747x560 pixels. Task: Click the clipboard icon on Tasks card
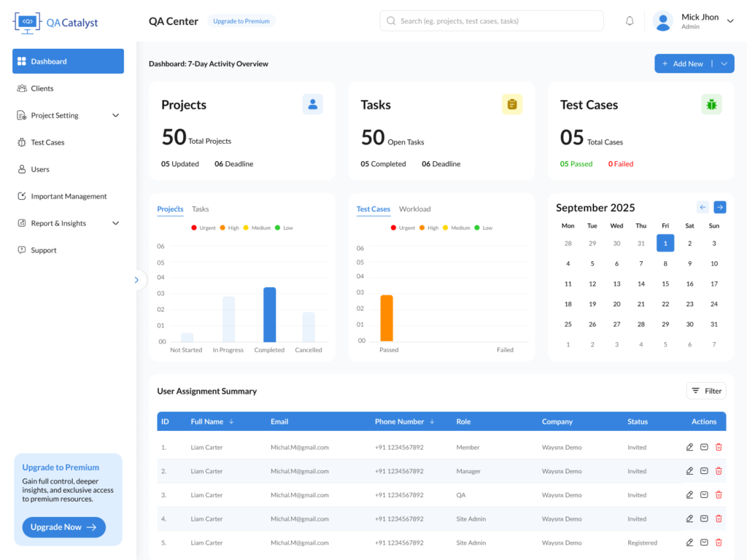[512, 104]
